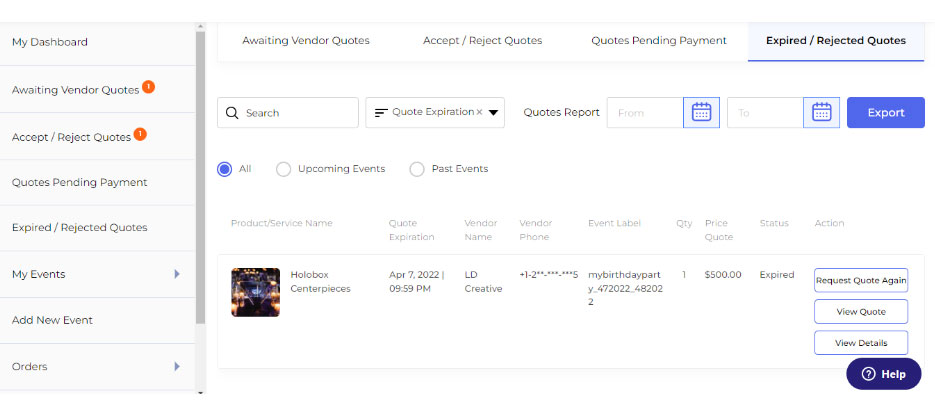The image size is (935, 409).
Task: Clear the Quote Expiration sort with x
Action: tap(479, 113)
